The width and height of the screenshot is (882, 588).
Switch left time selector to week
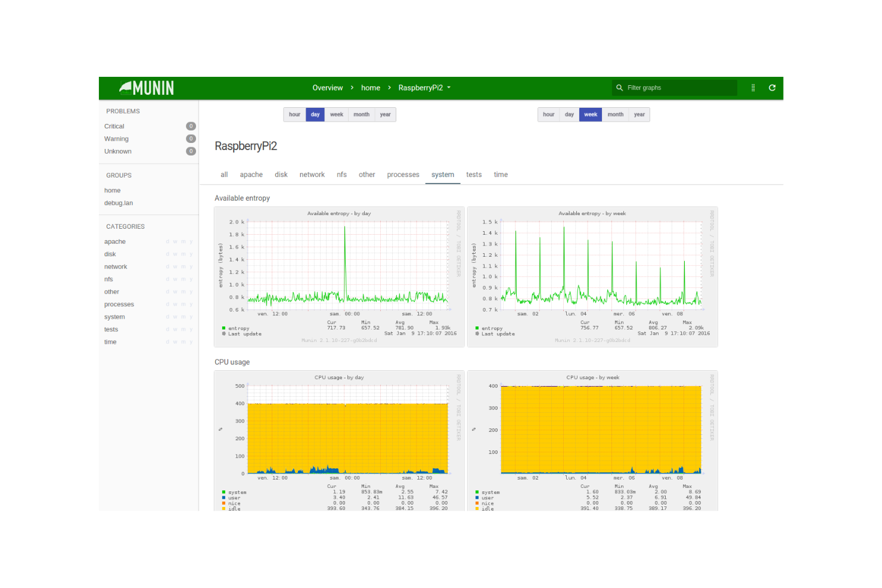336,114
